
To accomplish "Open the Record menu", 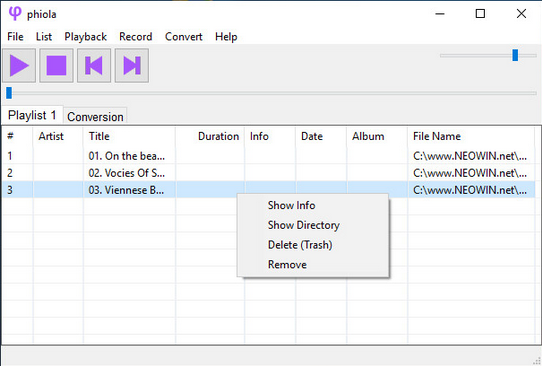I will pyautogui.click(x=136, y=37).
